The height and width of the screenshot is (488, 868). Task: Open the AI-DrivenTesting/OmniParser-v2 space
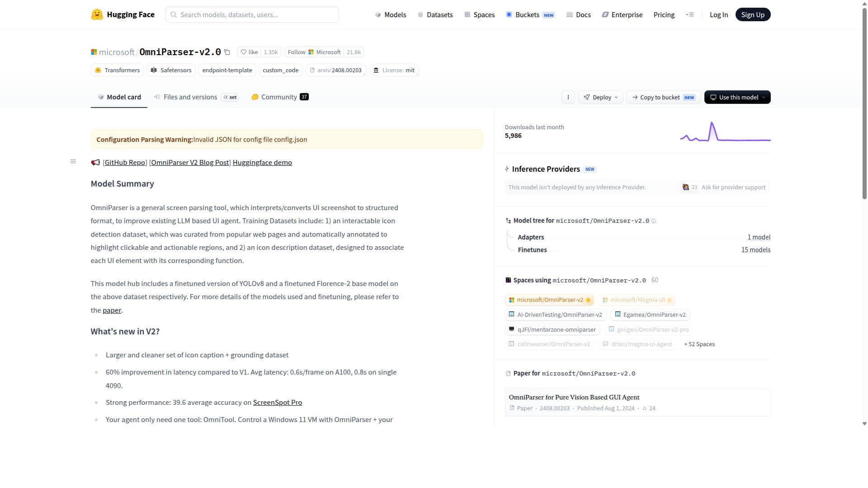tap(555, 314)
